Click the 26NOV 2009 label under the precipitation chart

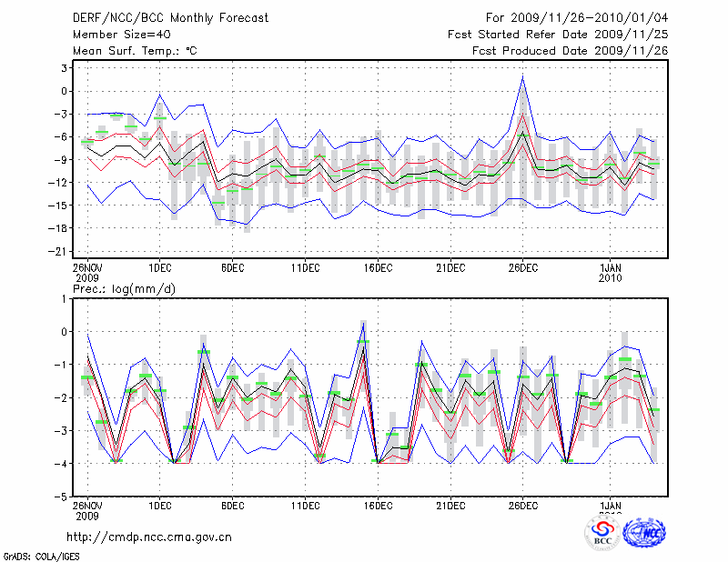(87, 510)
